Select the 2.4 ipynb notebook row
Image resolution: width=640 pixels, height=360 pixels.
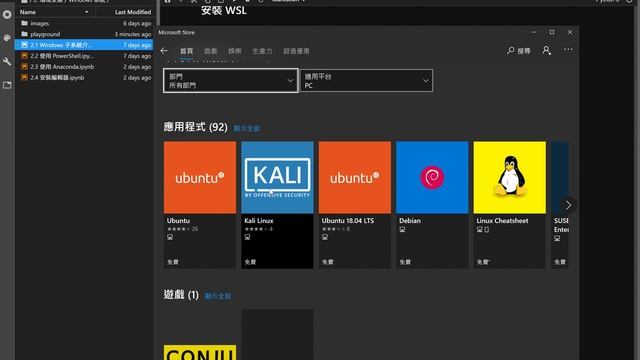84,77
